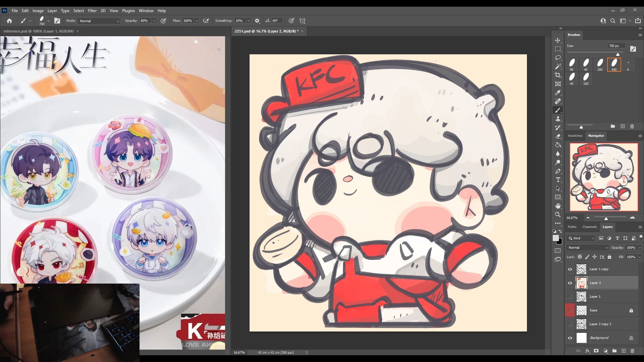Select the Eyedropper tool

click(x=558, y=93)
